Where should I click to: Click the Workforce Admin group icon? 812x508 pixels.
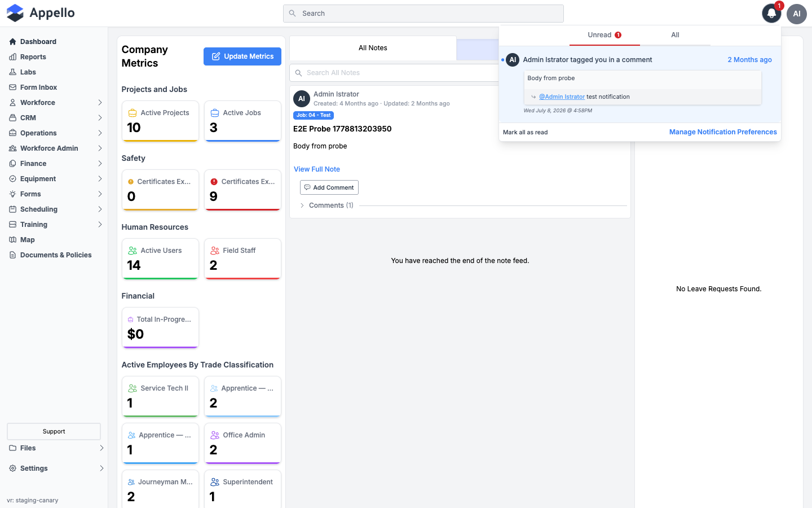pos(12,148)
